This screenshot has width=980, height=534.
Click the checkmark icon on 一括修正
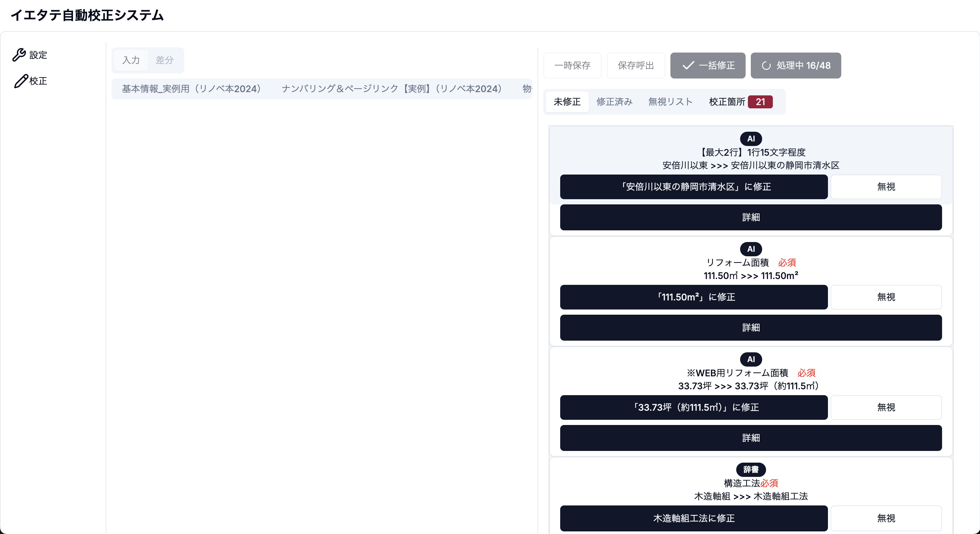click(688, 66)
